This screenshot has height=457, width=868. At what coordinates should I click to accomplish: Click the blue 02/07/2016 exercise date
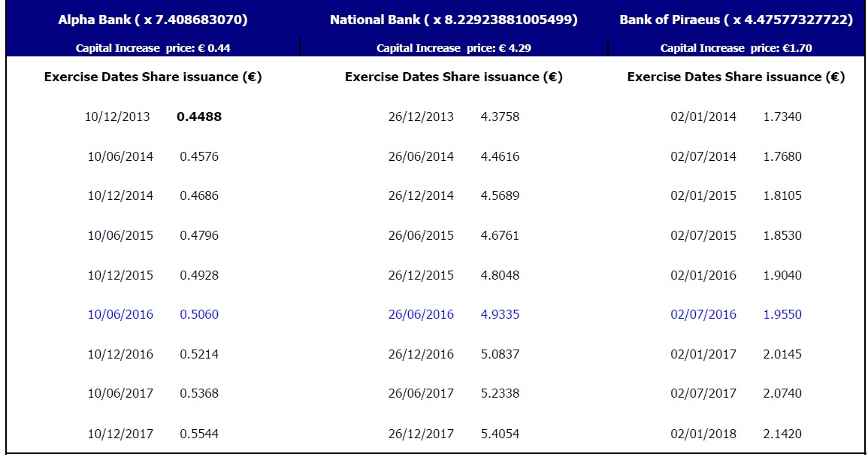[703, 314]
